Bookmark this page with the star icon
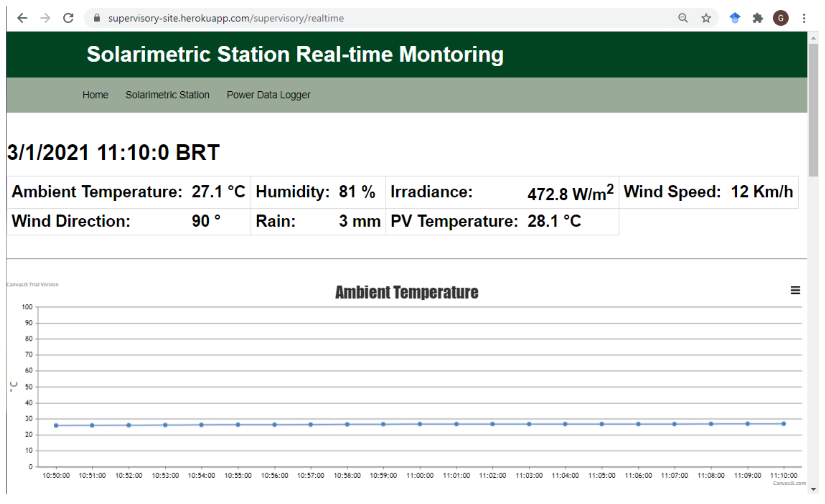 point(706,18)
